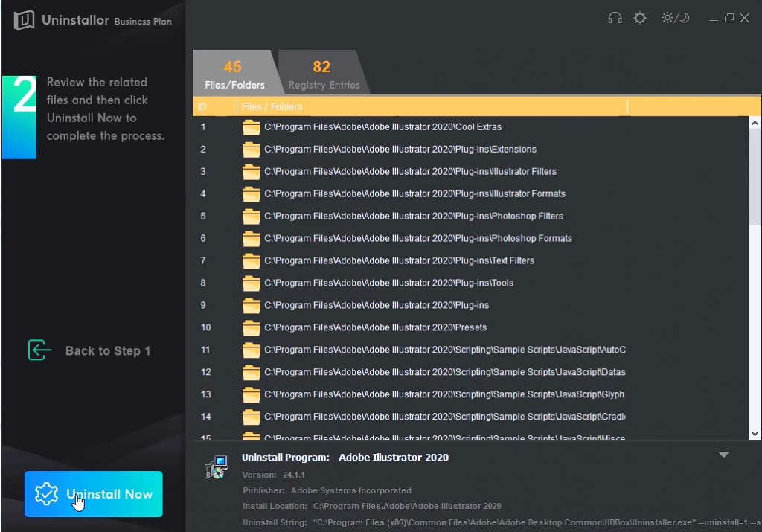This screenshot has width=762, height=532.
Task: Click the Uninstall String value
Action: coord(537,523)
